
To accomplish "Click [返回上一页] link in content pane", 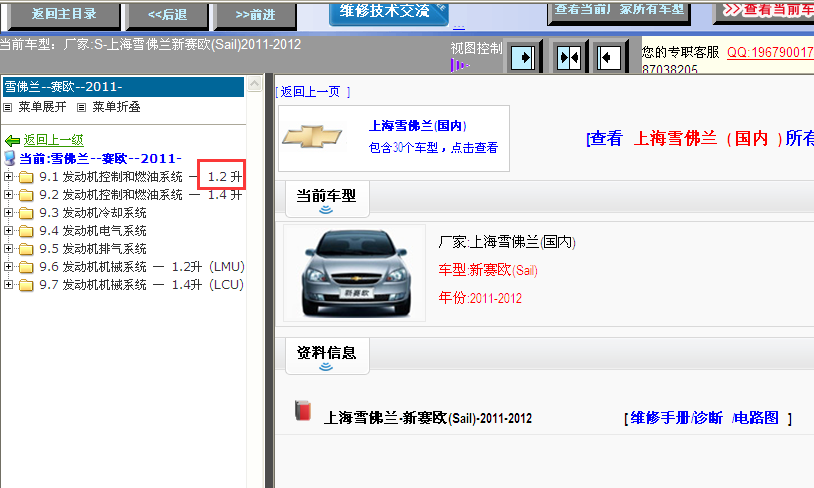I will coord(313,92).
